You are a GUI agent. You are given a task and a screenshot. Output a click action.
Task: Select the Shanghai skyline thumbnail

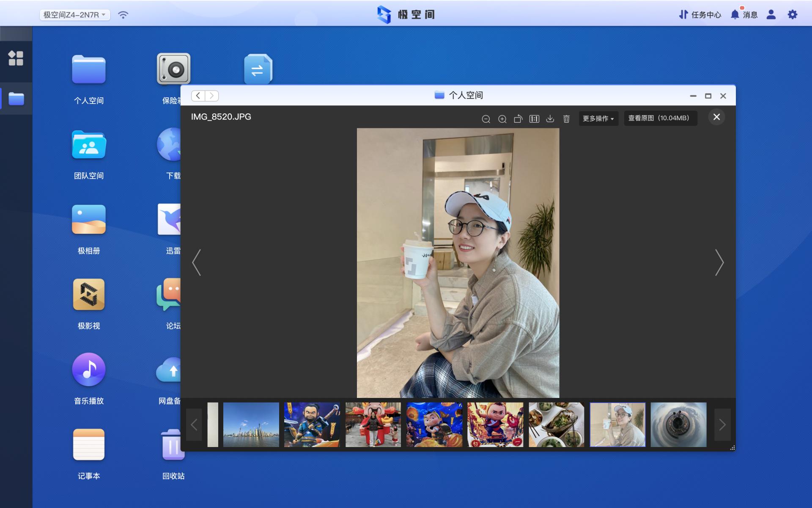click(251, 425)
